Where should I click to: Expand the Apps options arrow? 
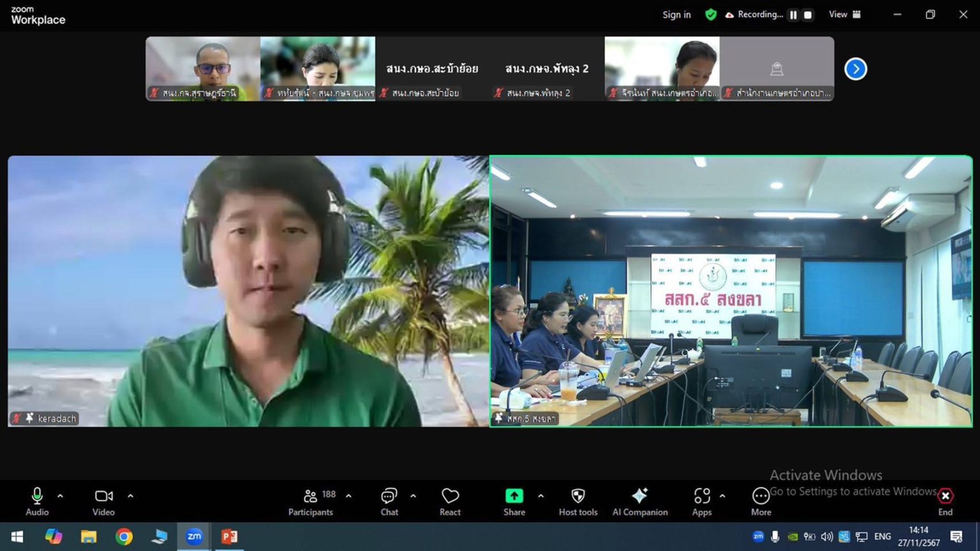click(722, 496)
